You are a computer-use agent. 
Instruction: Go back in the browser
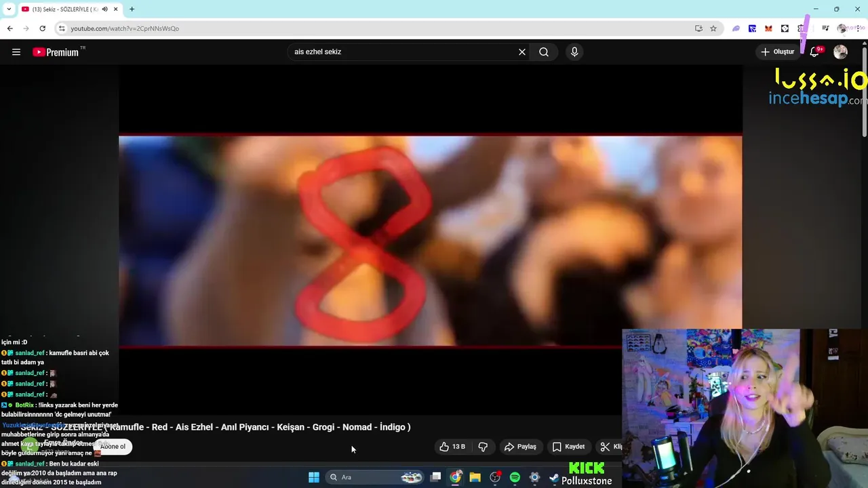point(9,28)
